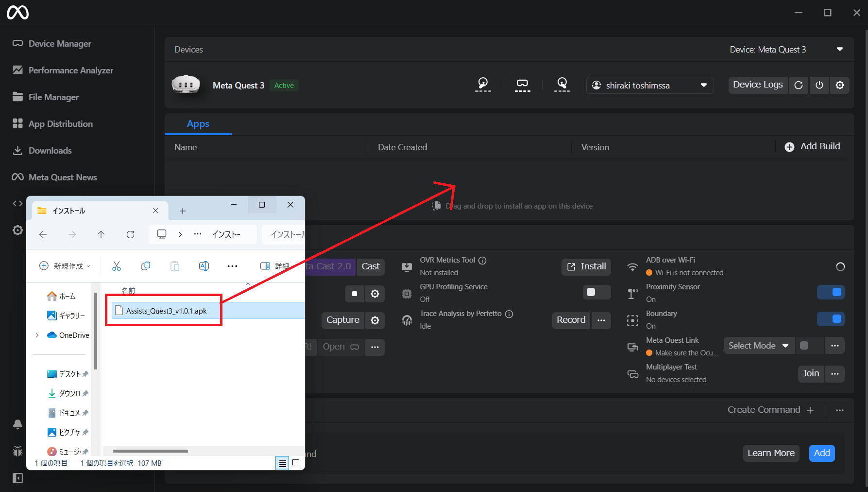Click the Explorer horizontal scrollbar
The height and width of the screenshot is (492, 868).
click(x=151, y=451)
